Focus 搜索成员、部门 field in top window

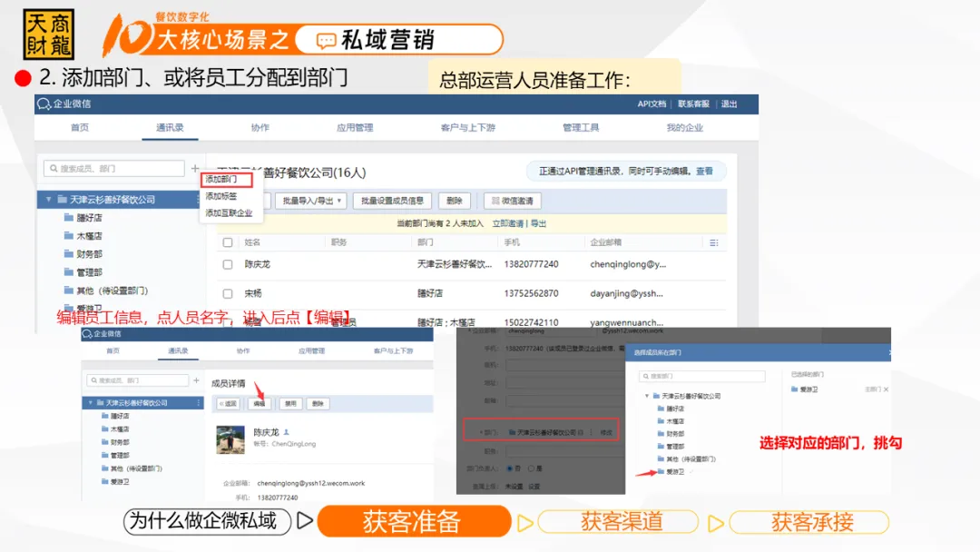(114, 168)
